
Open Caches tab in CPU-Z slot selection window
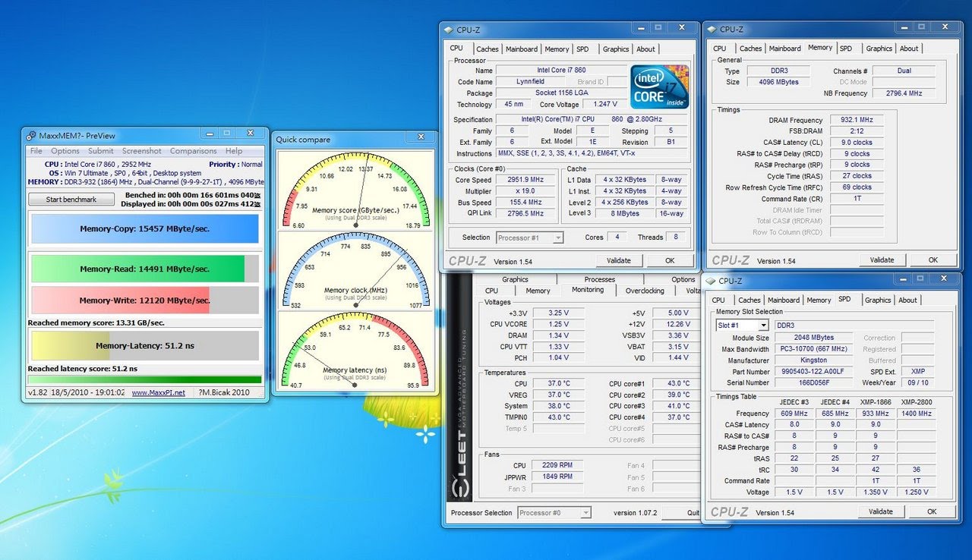click(750, 300)
